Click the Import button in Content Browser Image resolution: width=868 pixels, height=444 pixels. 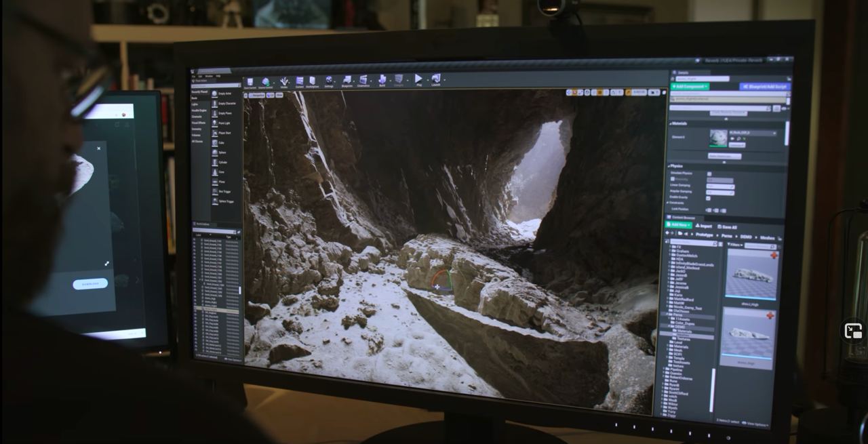(x=704, y=226)
